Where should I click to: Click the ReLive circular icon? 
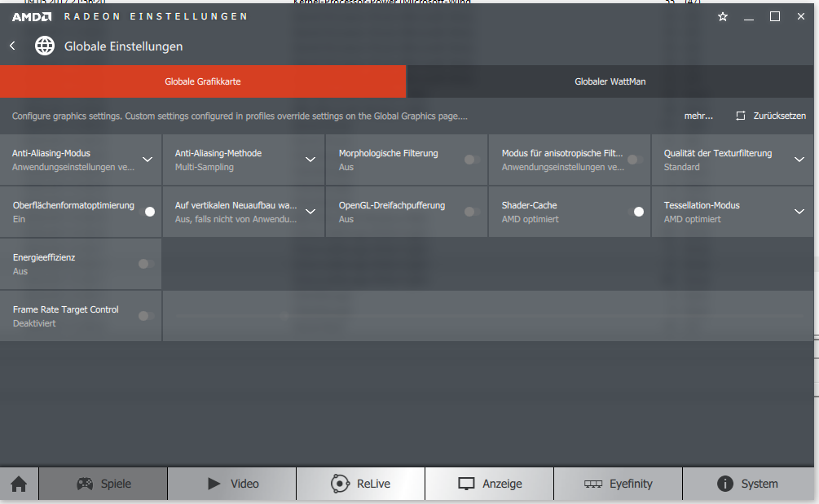(340, 484)
